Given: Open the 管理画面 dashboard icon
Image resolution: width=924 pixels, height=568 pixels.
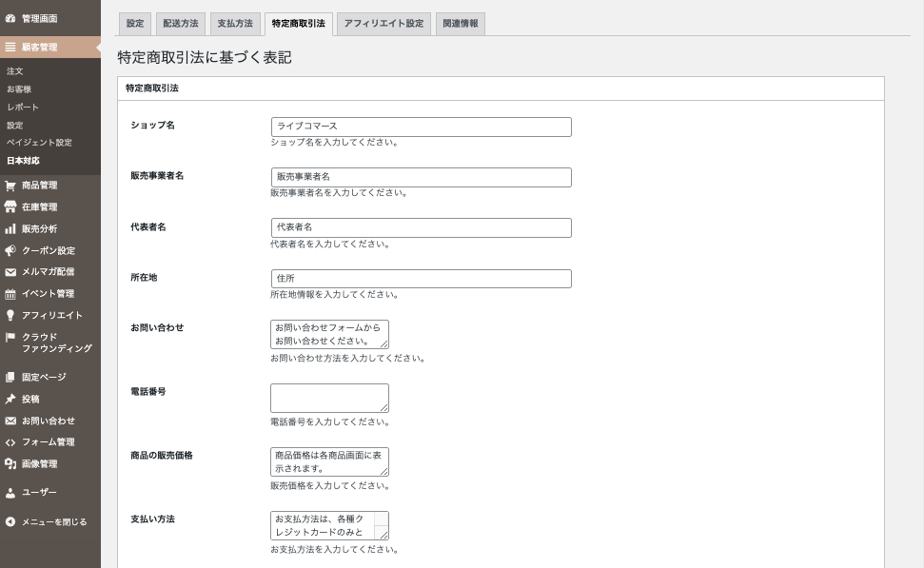Looking at the screenshot, I should 10,18.
